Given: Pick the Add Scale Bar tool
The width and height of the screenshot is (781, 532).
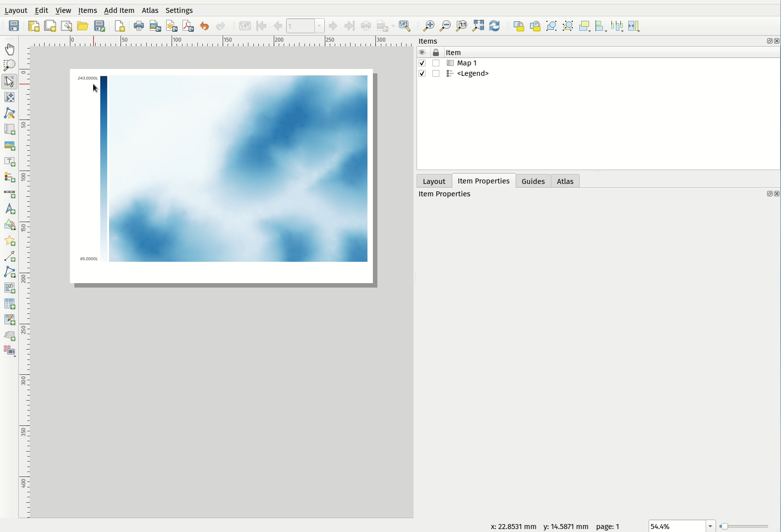Looking at the screenshot, I should [x=10, y=194].
